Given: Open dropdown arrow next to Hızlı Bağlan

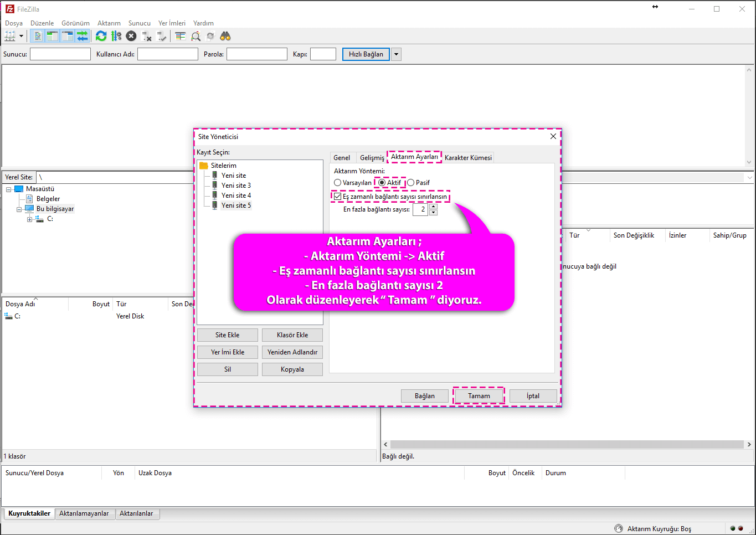Looking at the screenshot, I should (x=396, y=54).
